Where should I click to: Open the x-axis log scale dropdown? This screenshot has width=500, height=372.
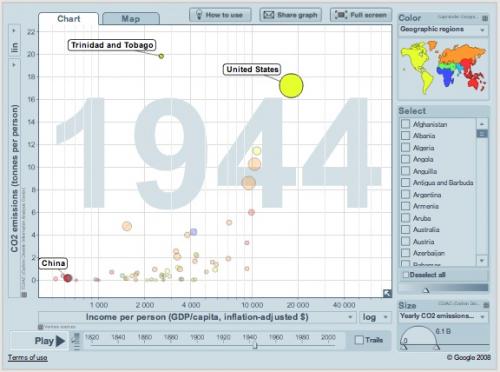375,317
